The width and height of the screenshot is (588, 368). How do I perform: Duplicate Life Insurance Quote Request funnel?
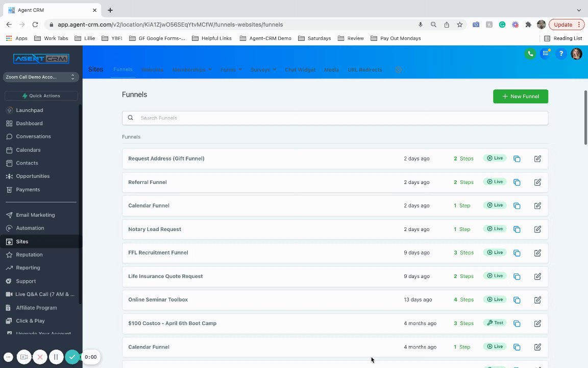pyautogui.click(x=517, y=277)
